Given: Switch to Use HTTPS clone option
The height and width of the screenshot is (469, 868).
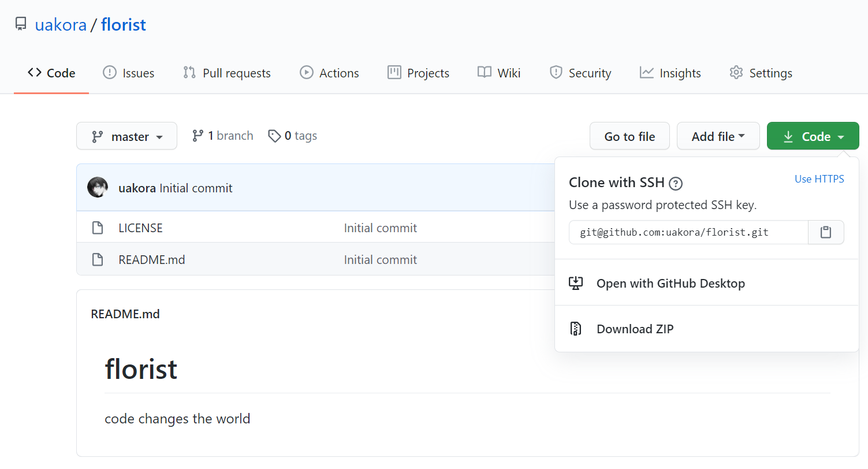Looking at the screenshot, I should [819, 179].
